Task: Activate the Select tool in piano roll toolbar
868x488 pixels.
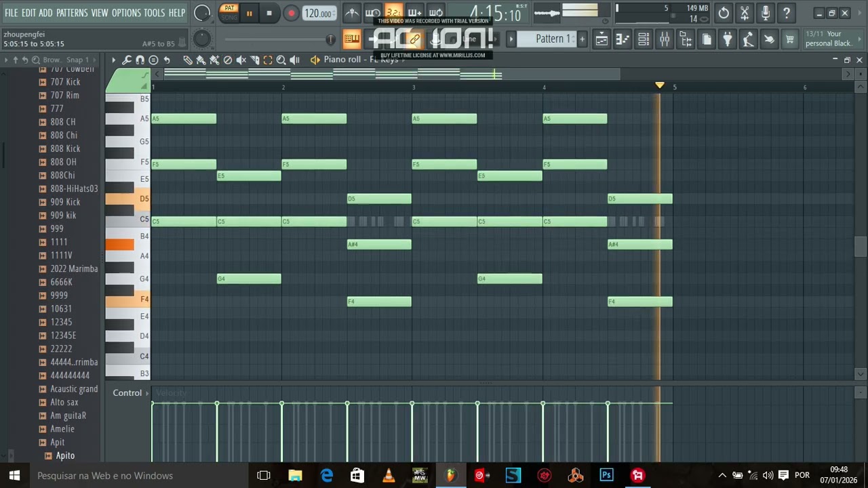Action: click(268, 60)
